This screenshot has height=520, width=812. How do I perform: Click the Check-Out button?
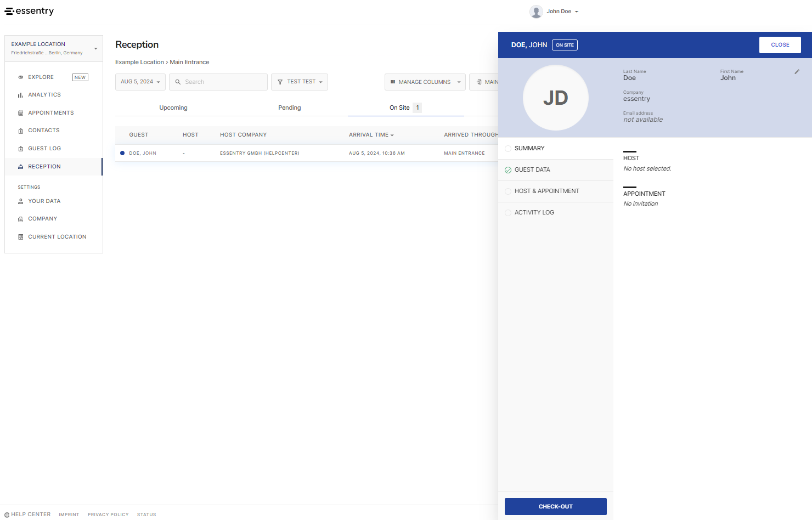point(556,506)
